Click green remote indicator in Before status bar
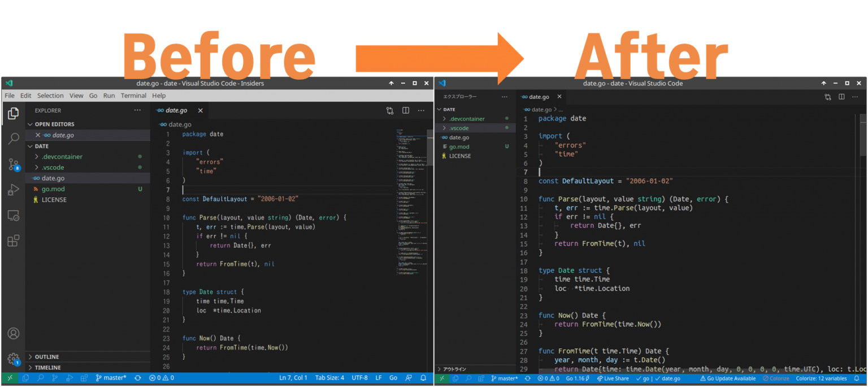 pos(9,378)
